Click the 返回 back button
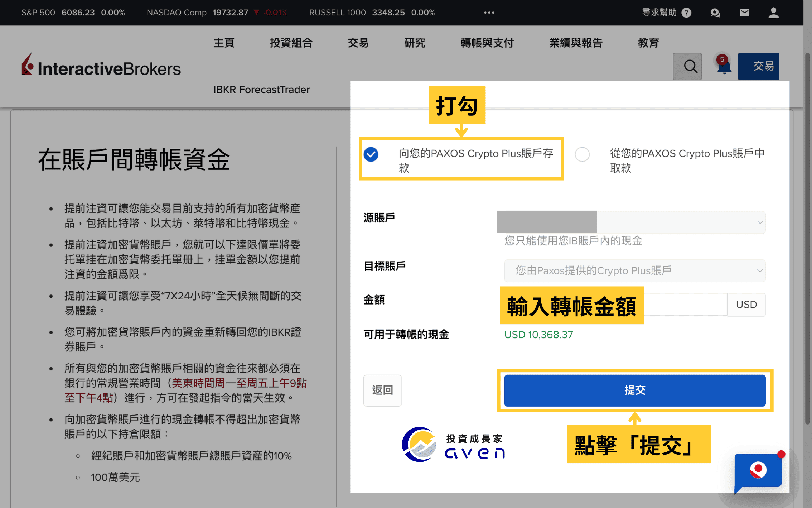The width and height of the screenshot is (812, 508). click(382, 390)
